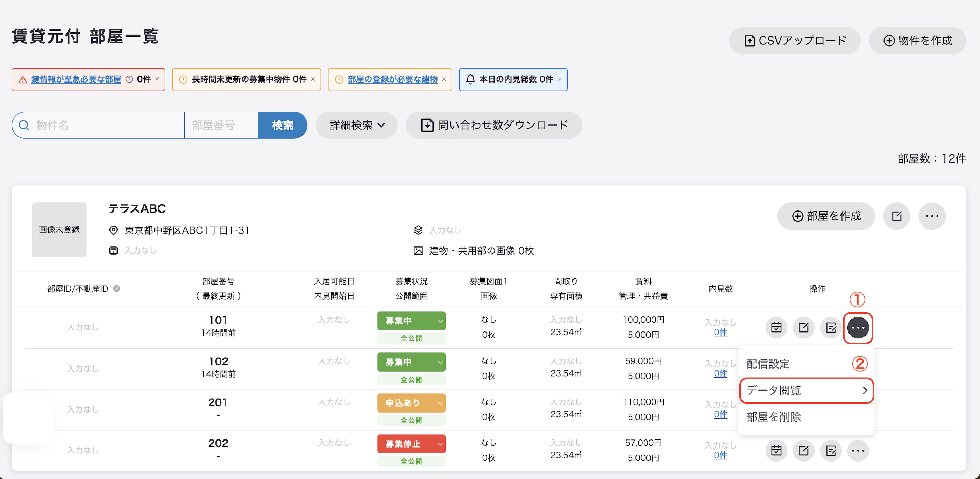Open the 募集中 status dropdown for room 102
The image size is (980, 479).
click(x=411, y=362)
